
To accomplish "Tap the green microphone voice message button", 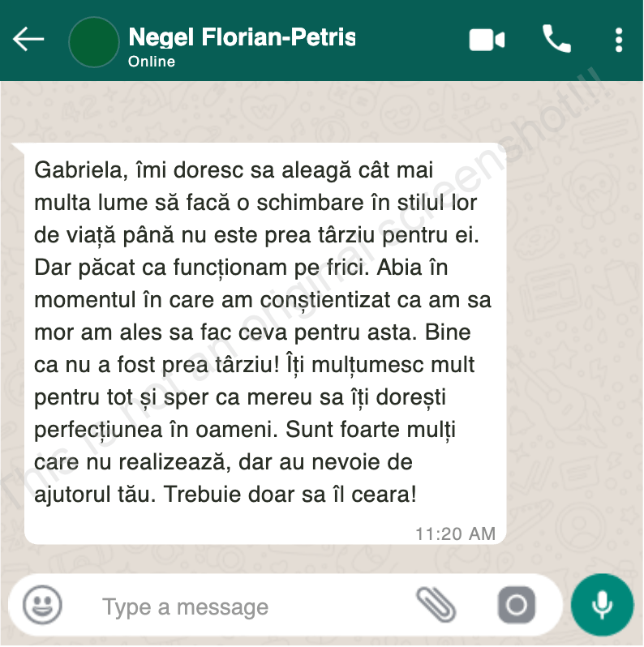I will (x=602, y=605).
